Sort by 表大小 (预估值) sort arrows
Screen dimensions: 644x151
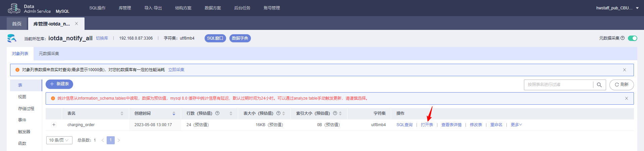click(x=283, y=113)
